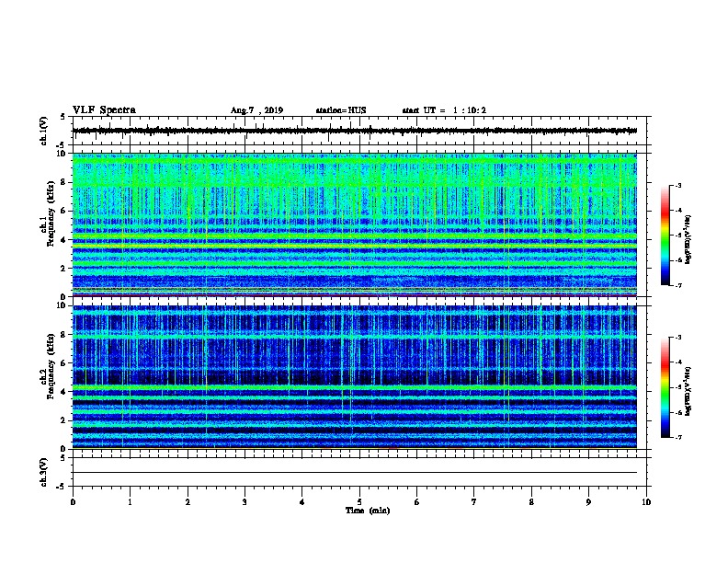Screen dimensions: 728x563
Task: Click the "8" kHz tick of ch.2 spectrogram
Action: [64, 335]
